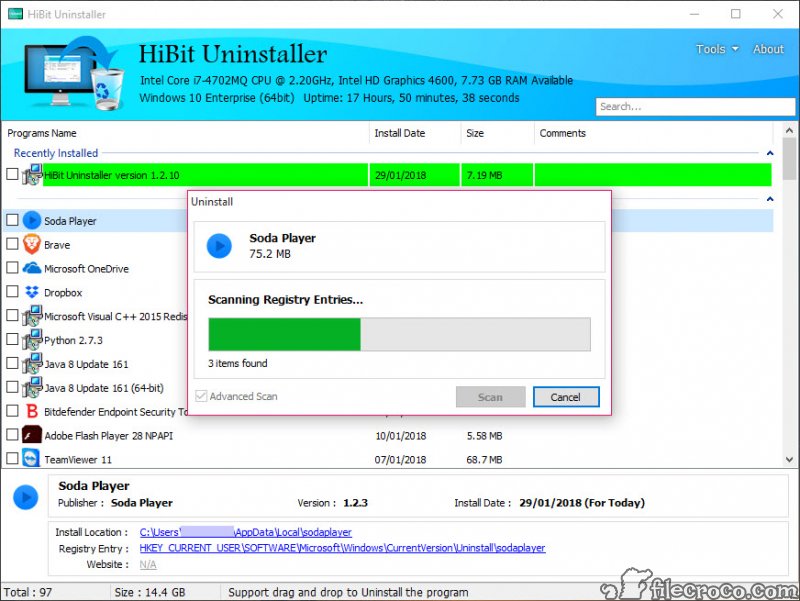Click the N/A website link

pyautogui.click(x=148, y=564)
